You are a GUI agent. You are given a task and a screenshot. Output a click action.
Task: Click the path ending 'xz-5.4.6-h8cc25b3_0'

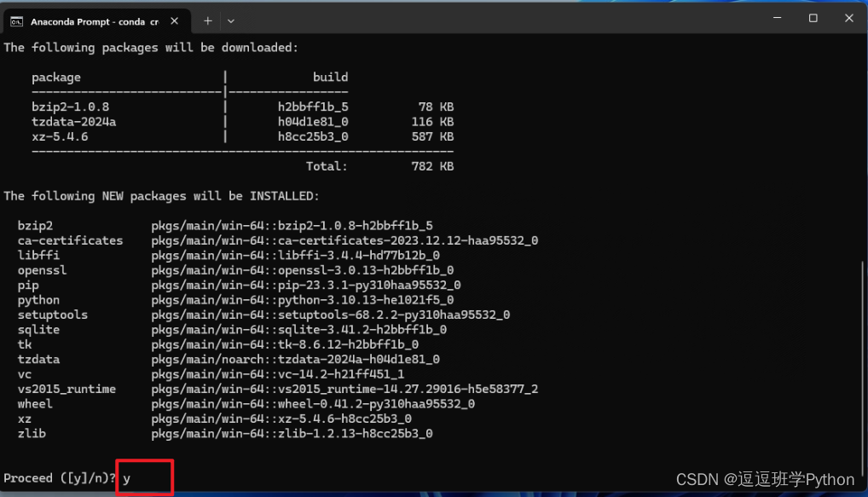(x=281, y=419)
